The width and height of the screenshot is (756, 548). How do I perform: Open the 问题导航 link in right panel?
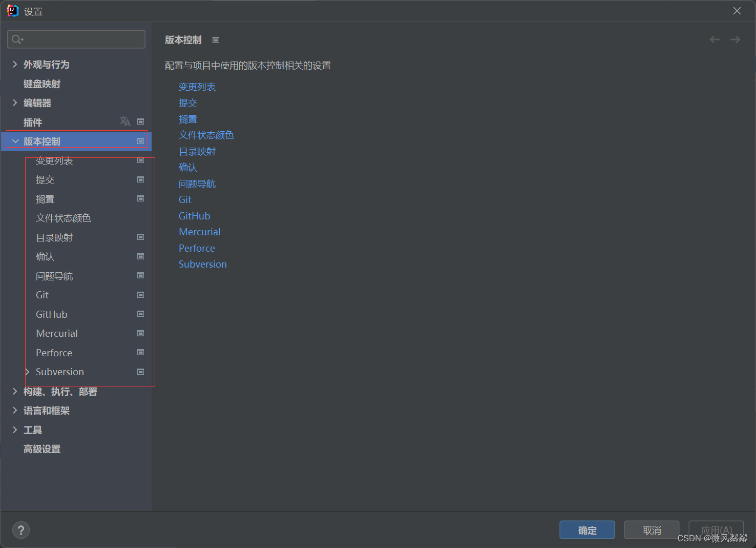[197, 184]
